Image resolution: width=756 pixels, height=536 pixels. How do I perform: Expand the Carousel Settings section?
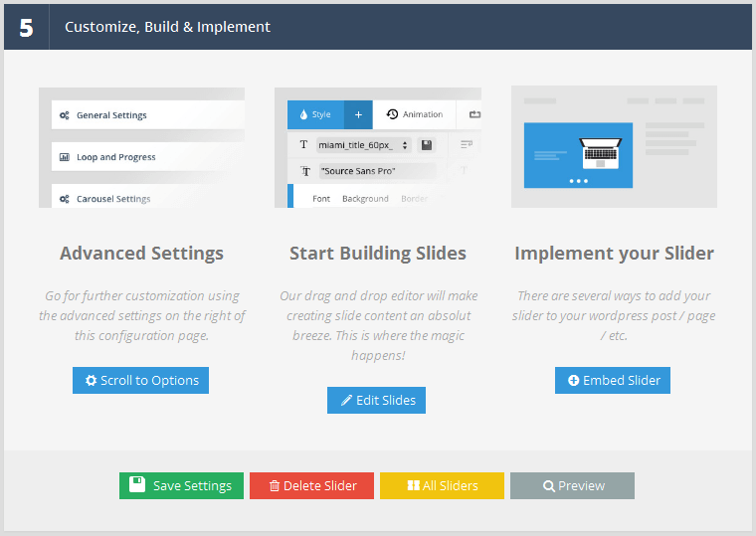coord(113,199)
